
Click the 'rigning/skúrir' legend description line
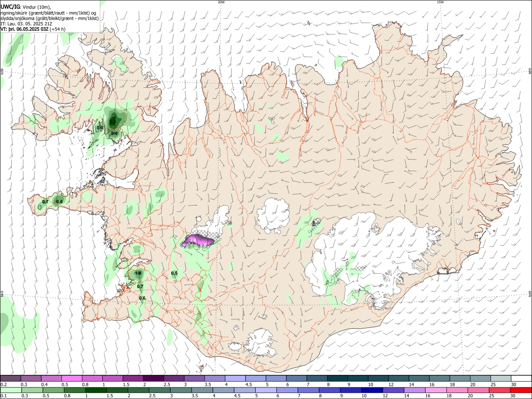click(49, 12)
